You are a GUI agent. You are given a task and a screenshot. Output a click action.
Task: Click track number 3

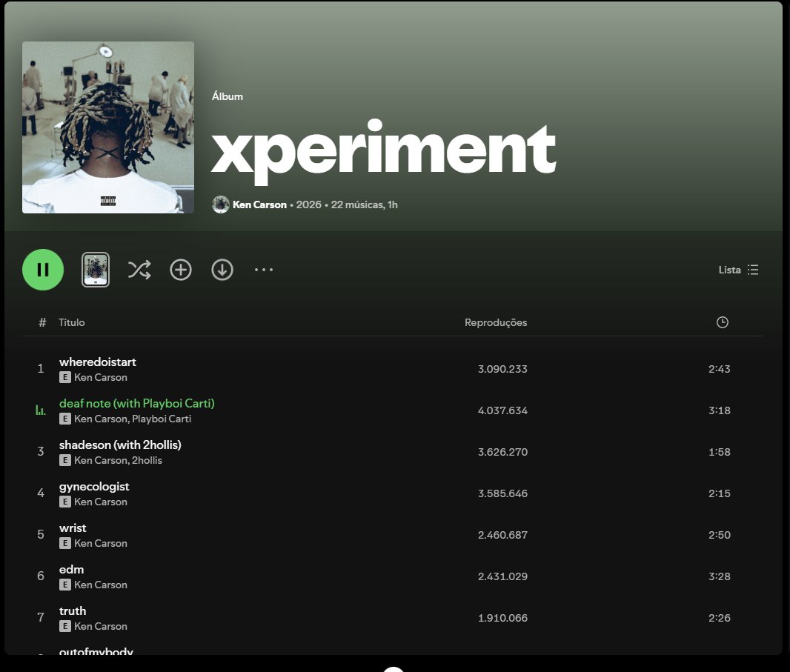[x=41, y=451]
